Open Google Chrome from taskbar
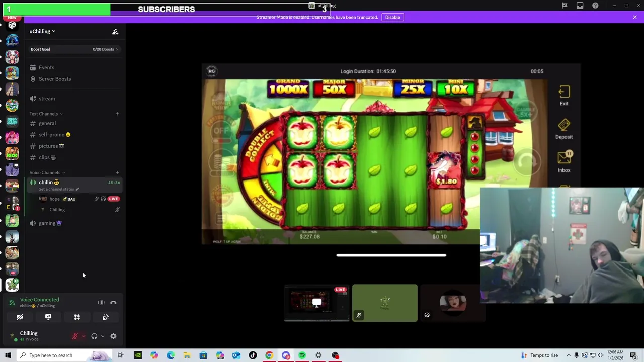The height and width of the screenshot is (362, 644). pos(269,355)
